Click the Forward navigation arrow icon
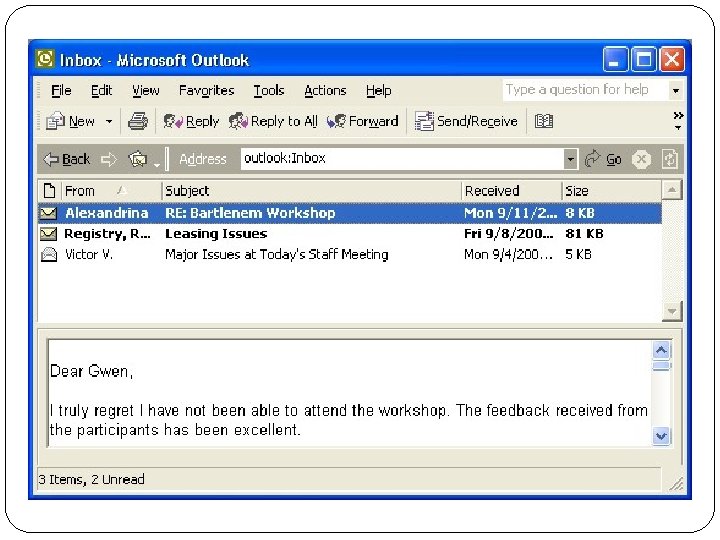720x540 pixels. [x=108, y=159]
